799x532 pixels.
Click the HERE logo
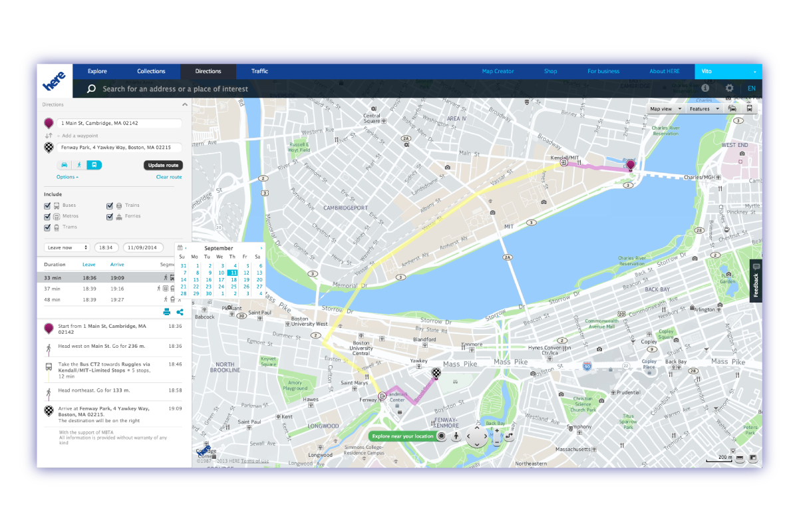tap(55, 81)
